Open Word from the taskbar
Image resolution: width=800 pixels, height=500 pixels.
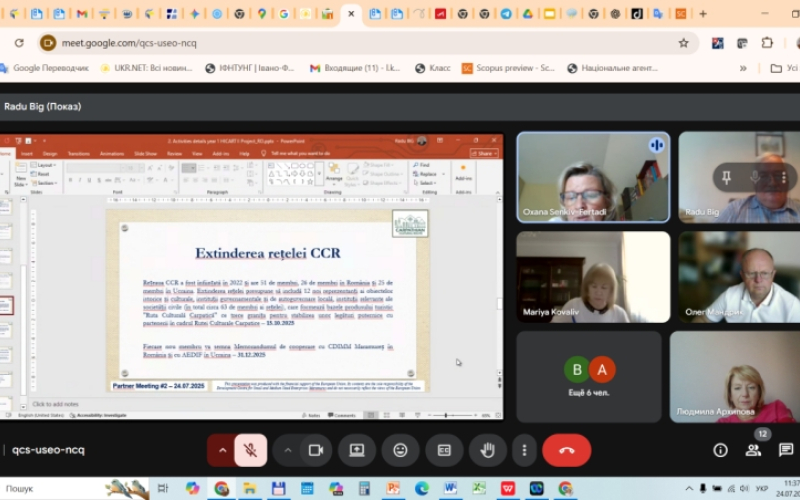tap(450, 488)
